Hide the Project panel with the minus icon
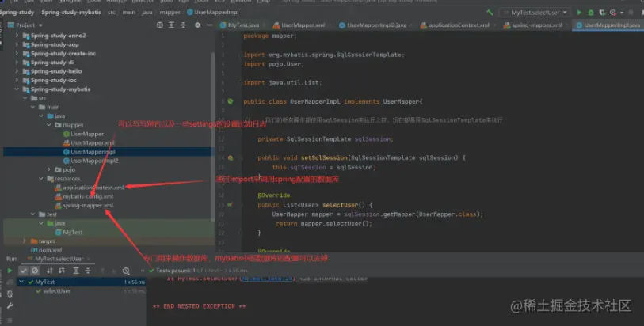 point(209,25)
